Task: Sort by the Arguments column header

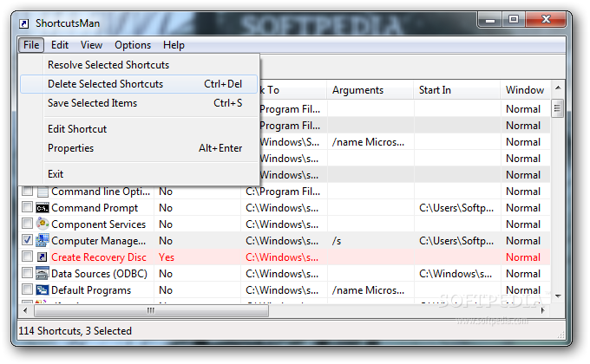Action: tap(370, 90)
